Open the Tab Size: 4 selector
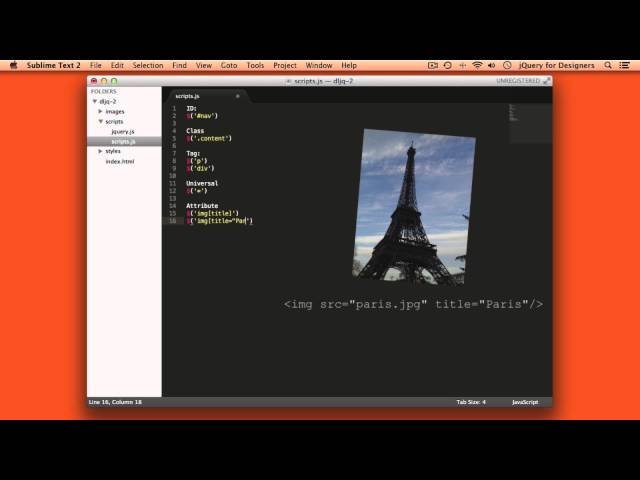The width and height of the screenshot is (640, 480). point(471,402)
